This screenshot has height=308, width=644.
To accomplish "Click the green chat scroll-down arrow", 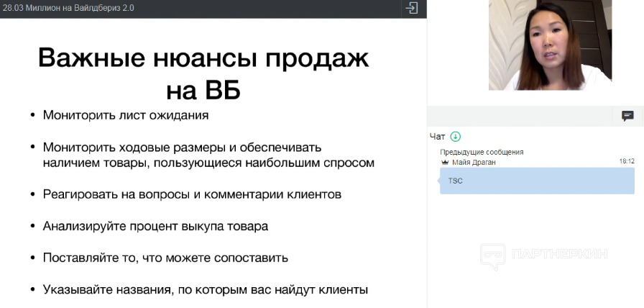I will [x=456, y=137].
